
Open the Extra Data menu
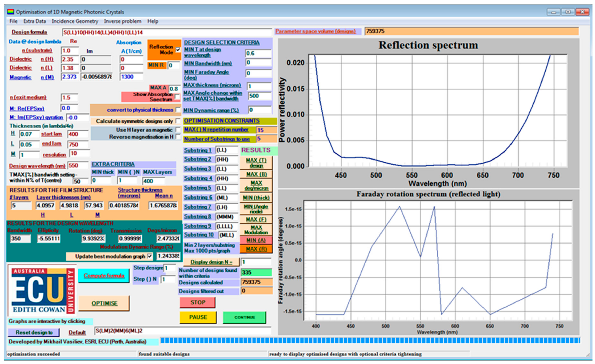[35, 21]
